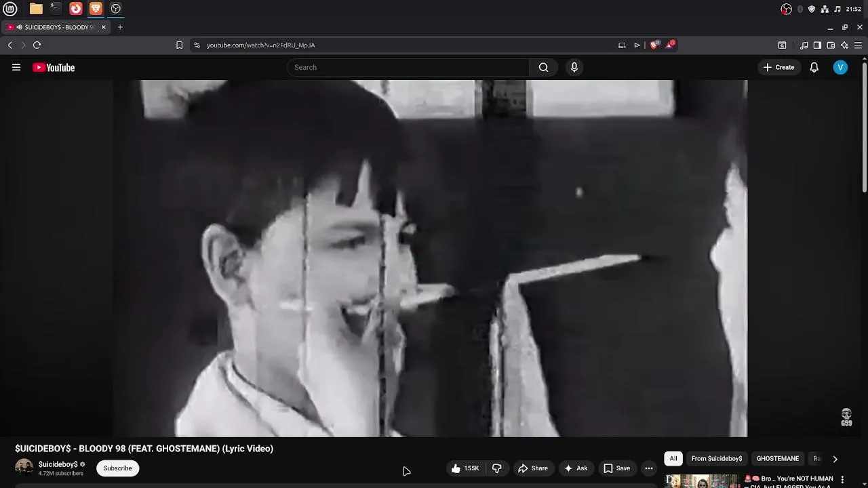Open the recommended video thumbnail in sidebar
Viewport: 868px width, 488px height.
click(702, 481)
